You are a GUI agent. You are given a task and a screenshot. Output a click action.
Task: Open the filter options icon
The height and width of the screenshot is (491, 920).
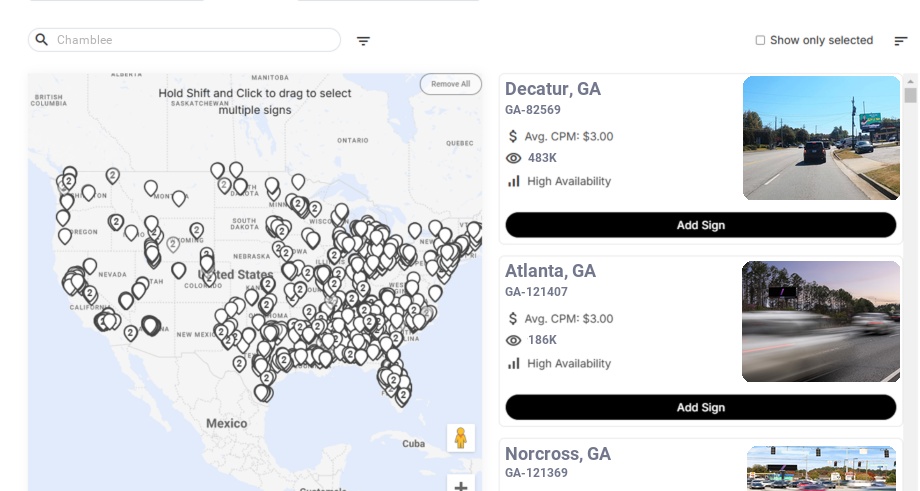pyautogui.click(x=363, y=41)
